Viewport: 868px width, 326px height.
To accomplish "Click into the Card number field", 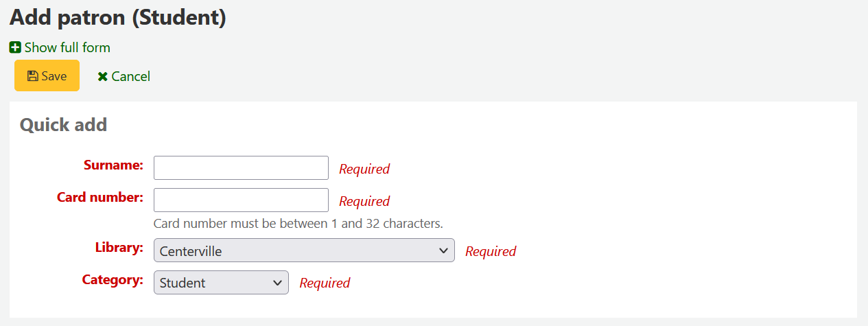I will tap(241, 200).
